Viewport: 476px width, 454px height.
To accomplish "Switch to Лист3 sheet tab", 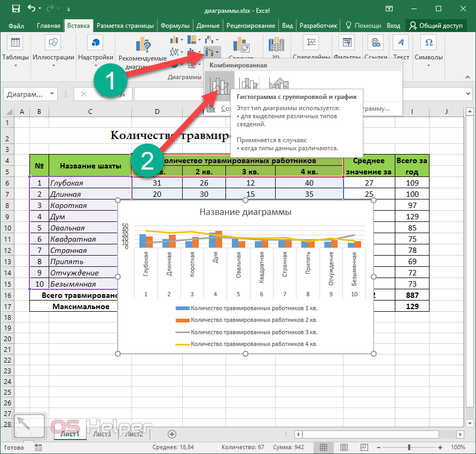I will (102, 434).
